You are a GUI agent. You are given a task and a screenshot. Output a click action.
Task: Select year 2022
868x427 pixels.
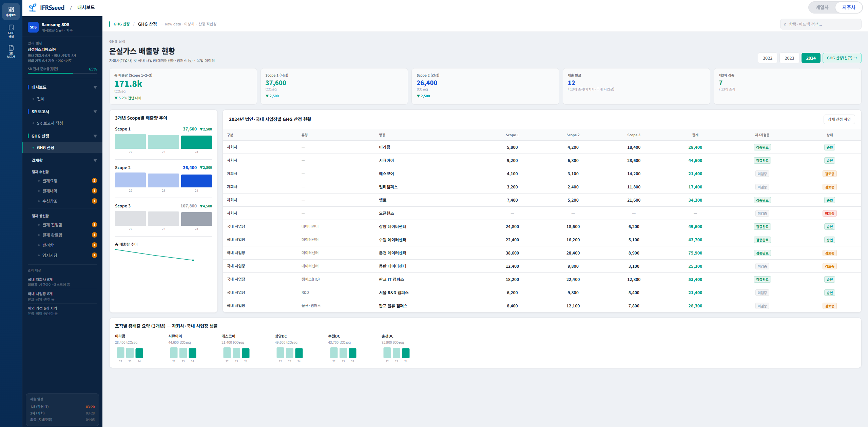coord(767,58)
